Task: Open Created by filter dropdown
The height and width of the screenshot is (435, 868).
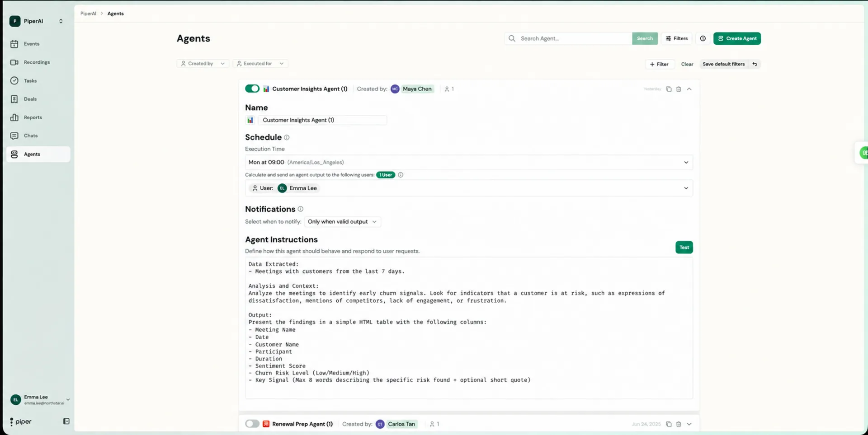Action: click(203, 64)
